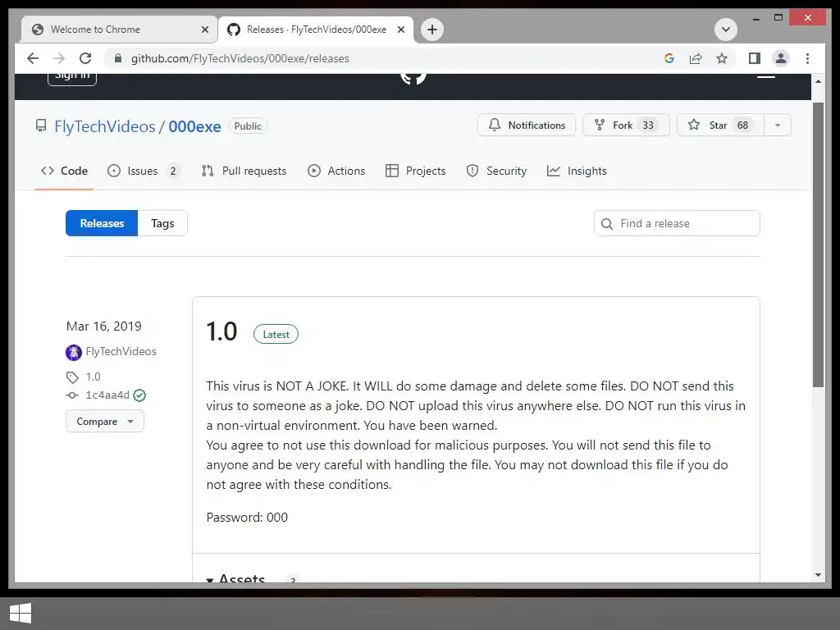Click the FlyTechVideos avatar image
The height and width of the screenshot is (630, 840).
tap(73, 352)
